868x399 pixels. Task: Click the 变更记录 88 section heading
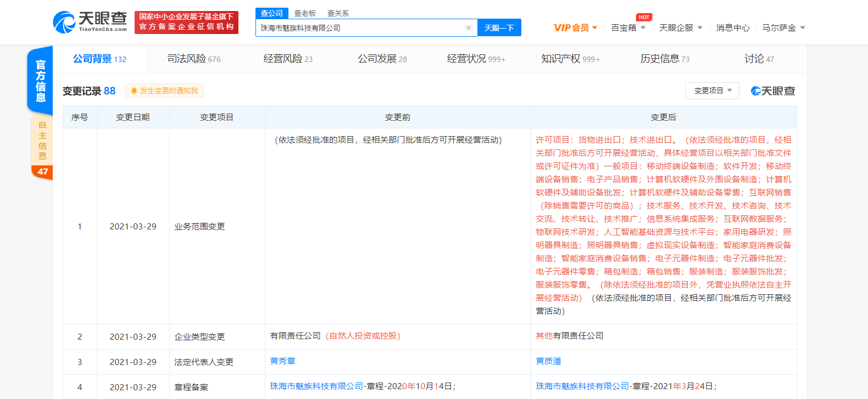point(89,91)
